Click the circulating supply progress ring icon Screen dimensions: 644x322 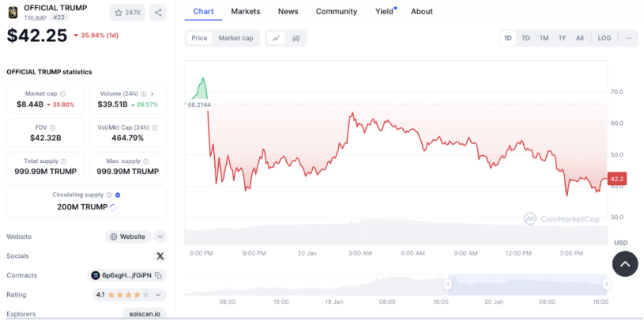[x=113, y=206]
